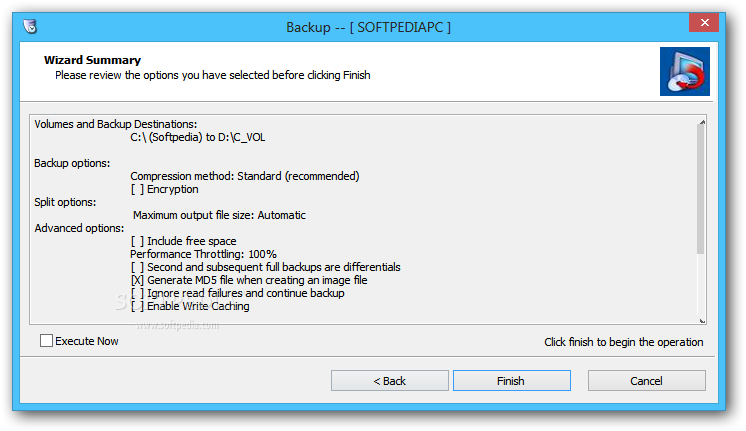Click the summary list scrollbar thumb
This screenshot has height=431, width=746.
[701, 189]
